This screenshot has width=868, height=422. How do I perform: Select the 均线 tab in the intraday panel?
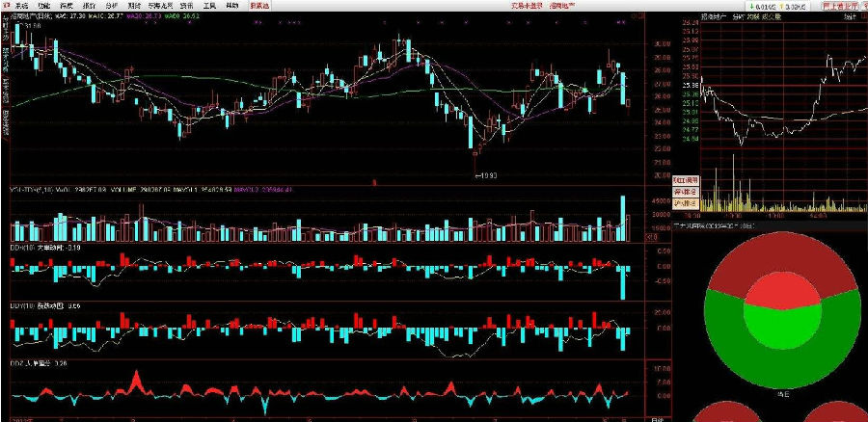click(x=752, y=16)
